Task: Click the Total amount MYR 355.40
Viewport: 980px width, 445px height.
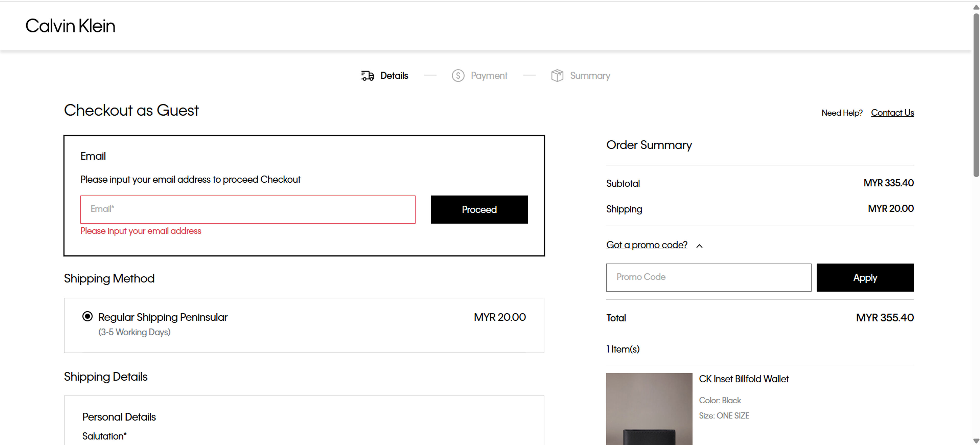Action: coord(885,318)
